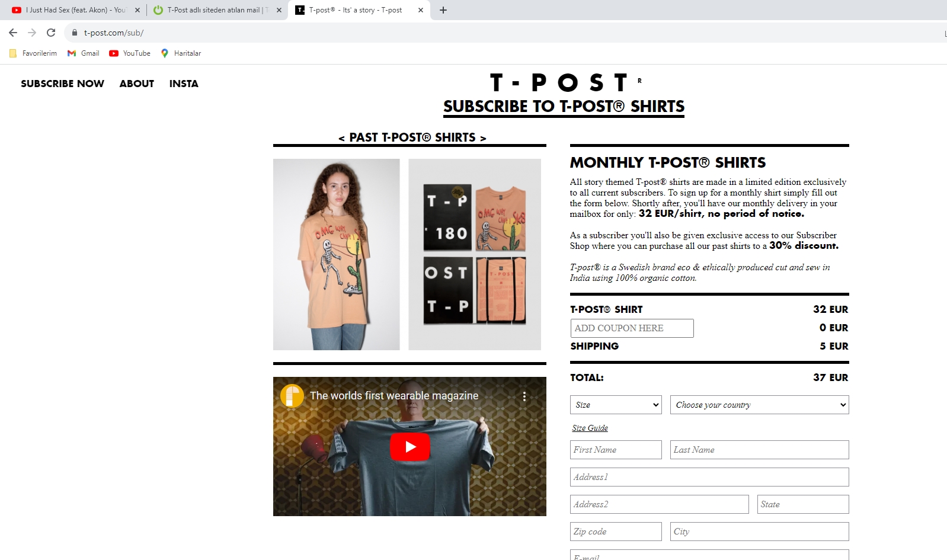Close the T-post story tab

tap(421, 10)
